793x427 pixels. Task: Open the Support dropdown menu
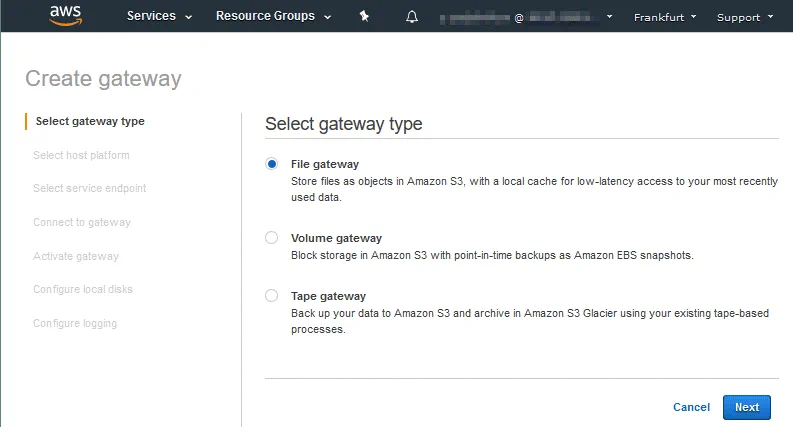pyautogui.click(x=744, y=17)
